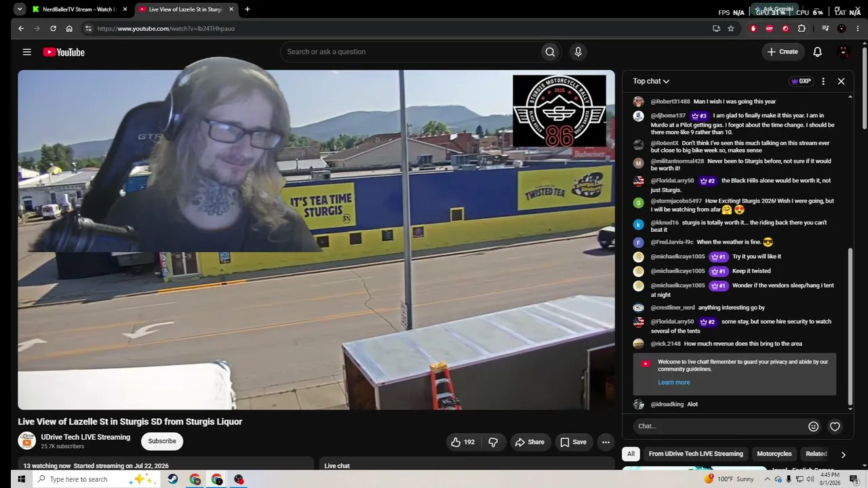Go to the browser home page
Image resolution: width=868 pixels, height=488 pixels.
(x=69, y=28)
